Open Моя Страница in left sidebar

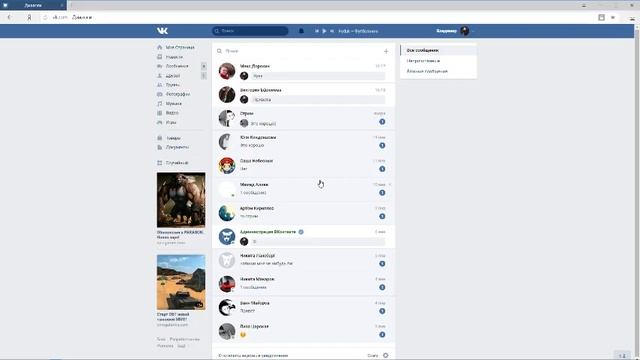pos(180,47)
